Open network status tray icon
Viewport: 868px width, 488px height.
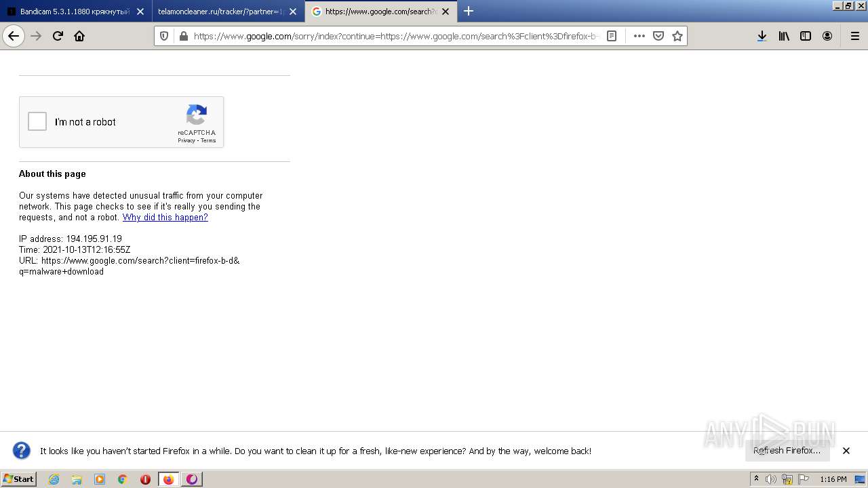(787, 479)
